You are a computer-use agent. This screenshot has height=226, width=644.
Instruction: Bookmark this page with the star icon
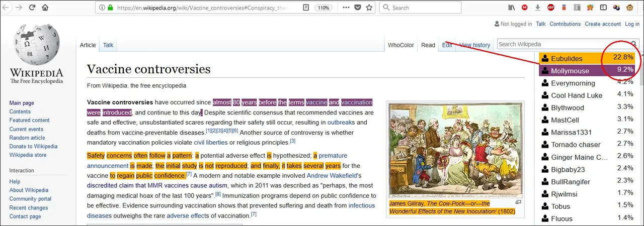(369, 8)
